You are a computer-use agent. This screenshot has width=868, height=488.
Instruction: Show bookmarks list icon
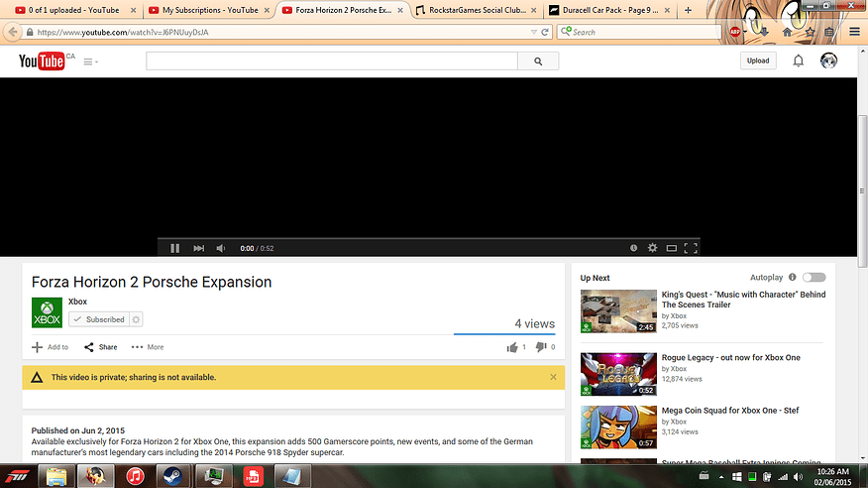[x=828, y=32]
